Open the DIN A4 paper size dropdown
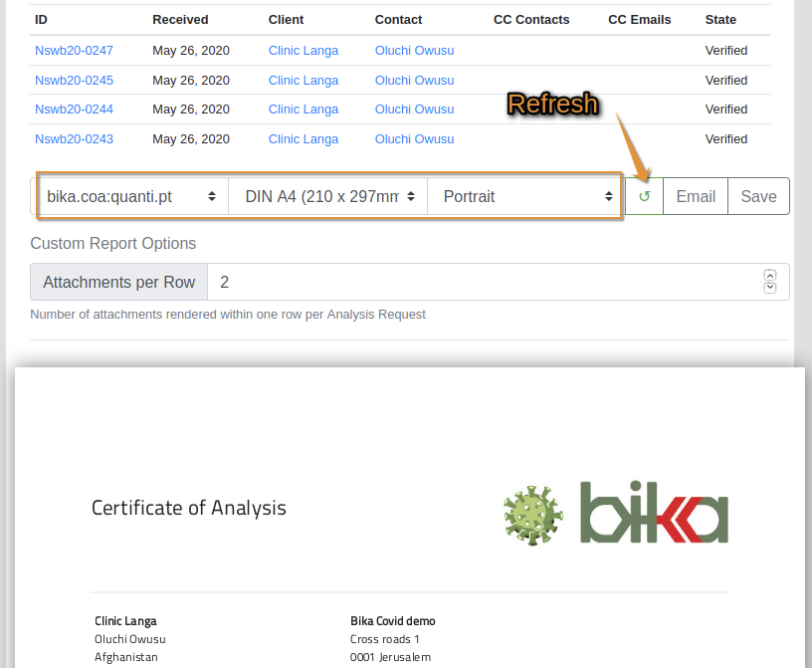This screenshot has width=812, height=668. [327, 196]
